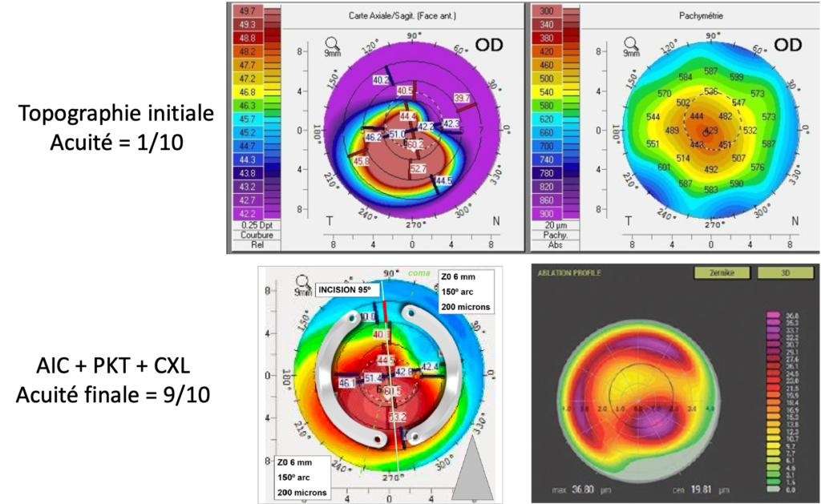Click the 9mm magnifier in the Pachymétrie map
The width and height of the screenshot is (821, 504).
tap(632, 46)
